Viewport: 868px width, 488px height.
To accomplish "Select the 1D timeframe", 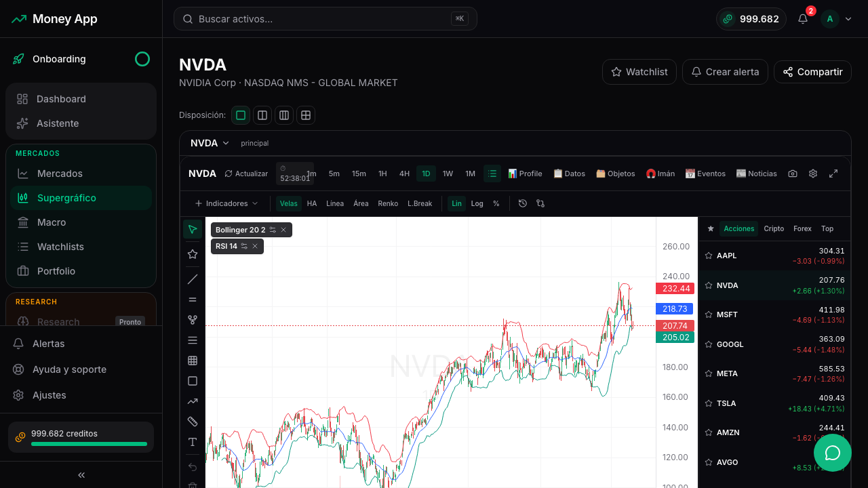I will [x=427, y=174].
